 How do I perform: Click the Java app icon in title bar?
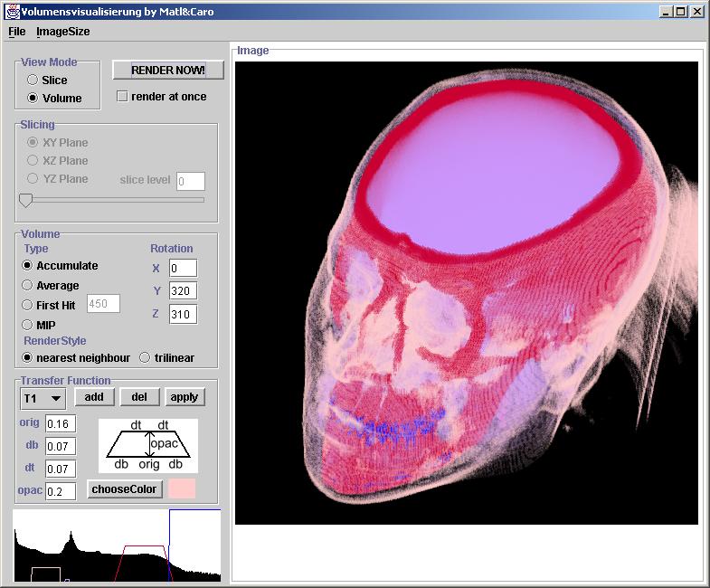pyautogui.click(x=12, y=11)
